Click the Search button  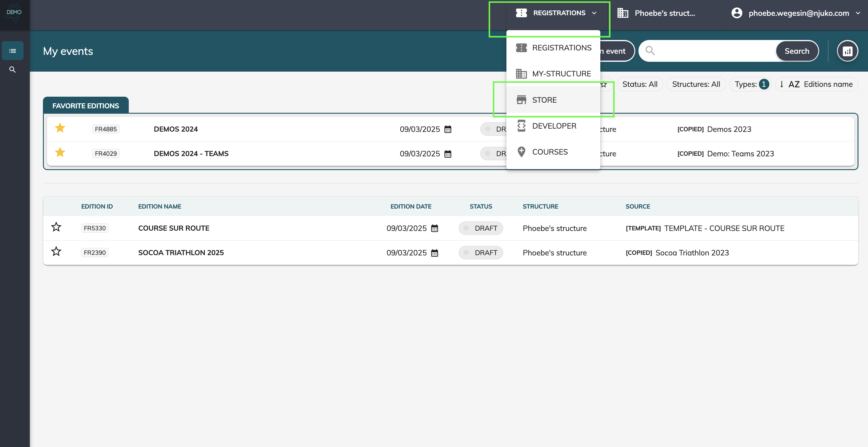[797, 51]
